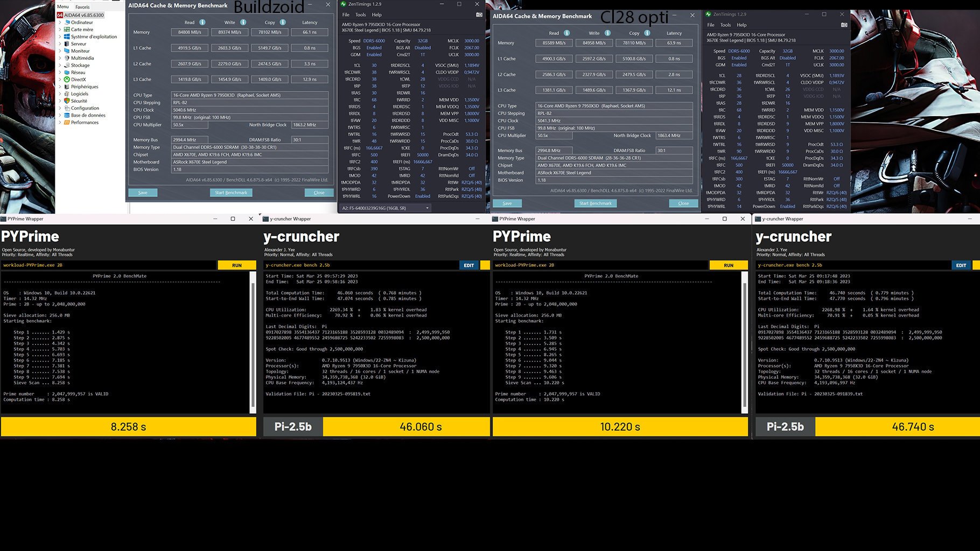Viewport: 980px width, 551px height.
Task: Click EDIT in the left y-cruncher Wrapper
Action: [x=469, y=265]
